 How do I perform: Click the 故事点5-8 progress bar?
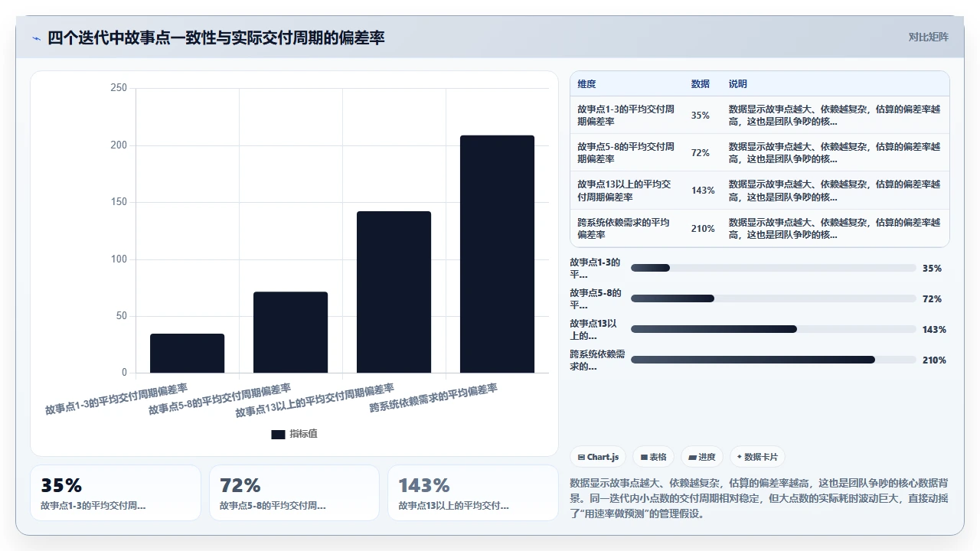pyautogui.click(x=773, y=298)
